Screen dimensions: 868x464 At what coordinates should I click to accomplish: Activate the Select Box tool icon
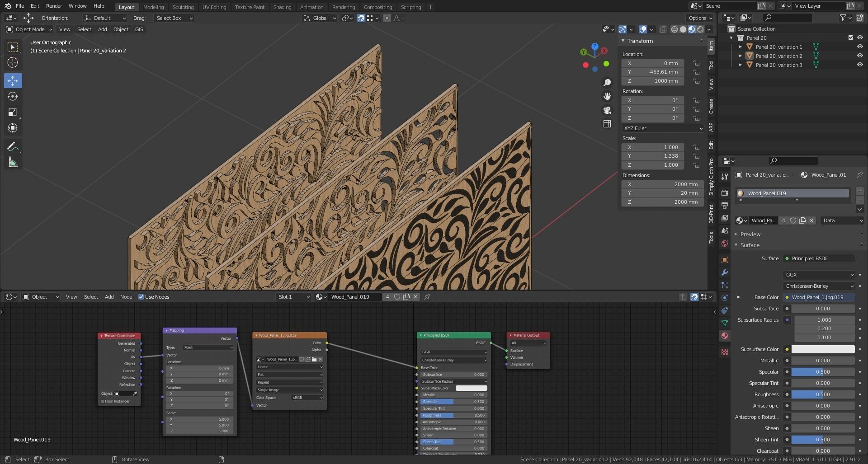coord(13,47)
